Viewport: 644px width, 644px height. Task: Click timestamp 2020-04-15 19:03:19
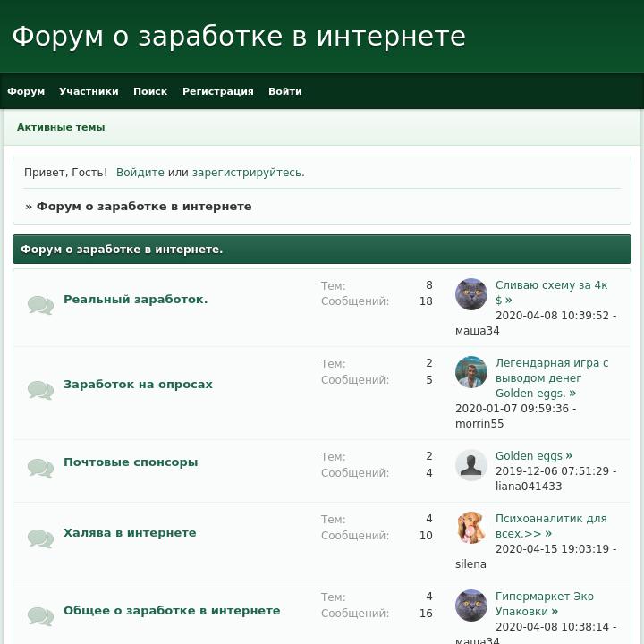[552, 549]
